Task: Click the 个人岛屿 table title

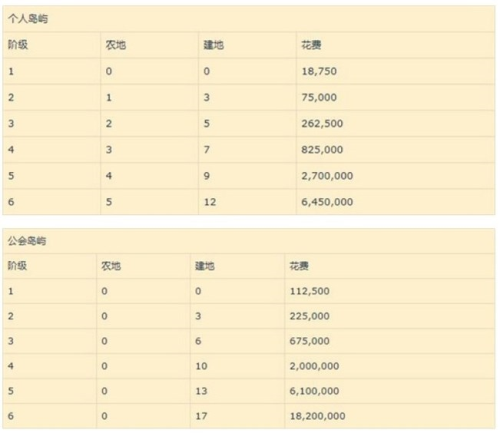Action: coord(28,19)
